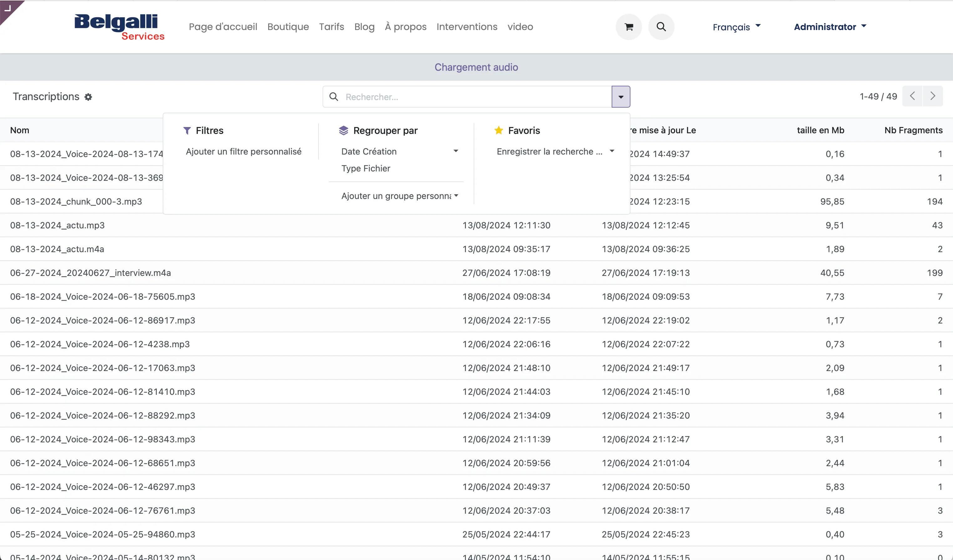Screen dimensions: 953x560
Task: Click creation date 18/06/2024 09:08:34
Action: [x=506, y=297]
